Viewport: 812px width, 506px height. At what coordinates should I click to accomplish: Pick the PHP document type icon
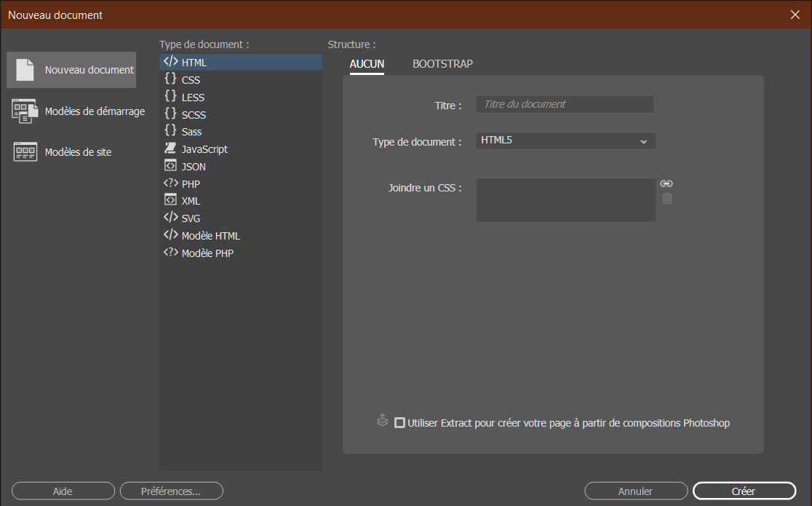[170, 183]
